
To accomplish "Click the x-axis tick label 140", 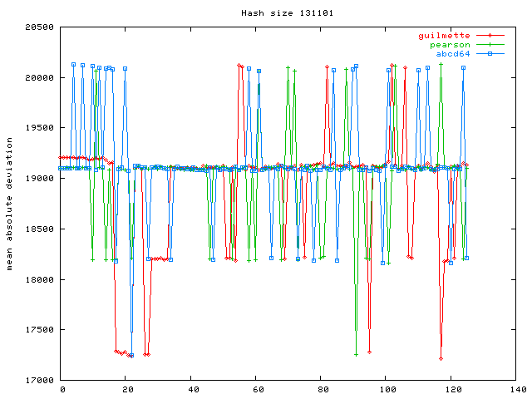I will click(x=518, y=390).
